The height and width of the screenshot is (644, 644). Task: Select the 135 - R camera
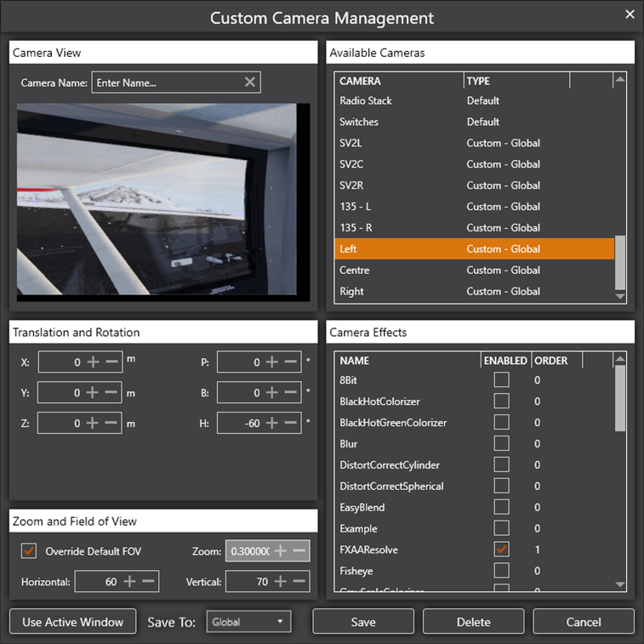point(475,227)
